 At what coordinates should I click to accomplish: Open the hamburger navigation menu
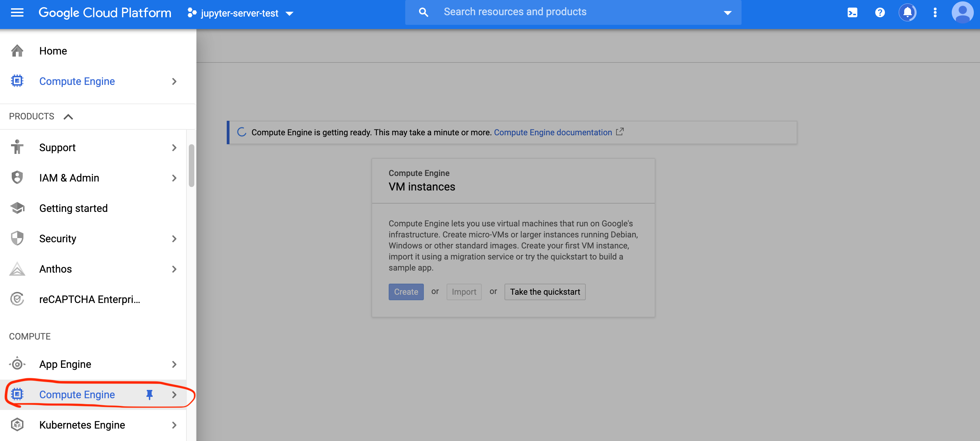pos(17,13)
